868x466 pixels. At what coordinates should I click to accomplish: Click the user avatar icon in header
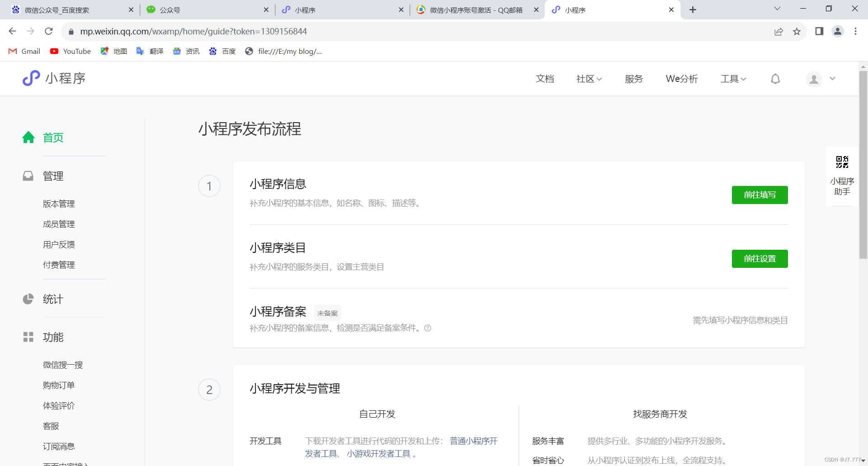pyautogui.click(x=814, y=79)
